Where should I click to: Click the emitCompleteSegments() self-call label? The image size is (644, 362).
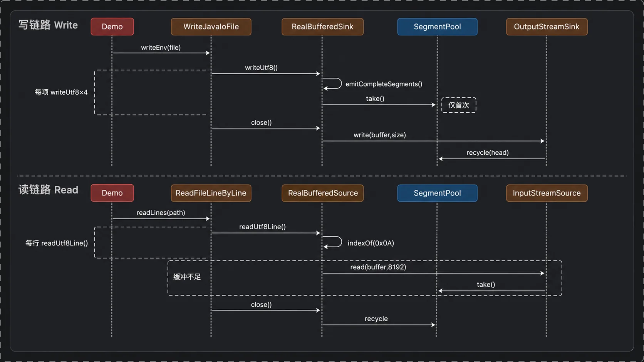click(x=384, y=84)
